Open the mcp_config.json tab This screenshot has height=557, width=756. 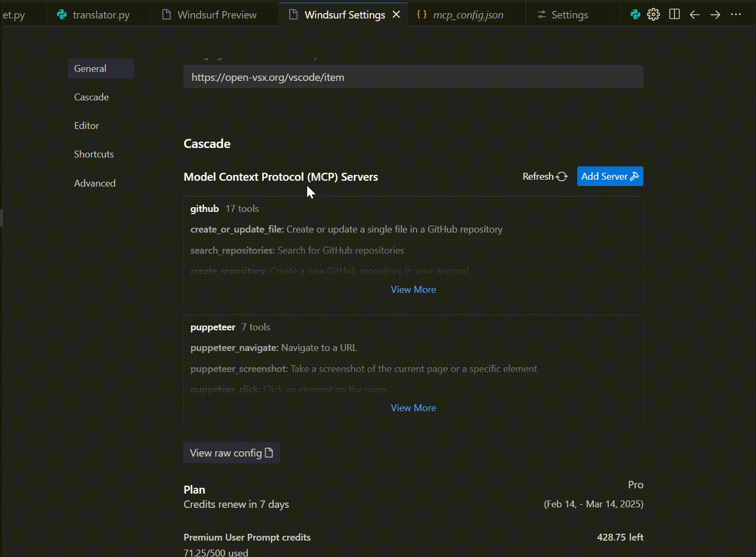coord(467,15)
